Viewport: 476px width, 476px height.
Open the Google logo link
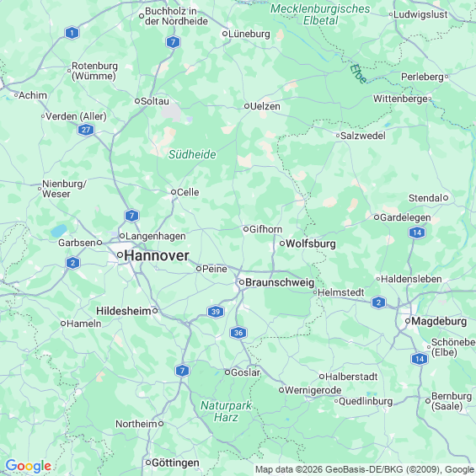tap(29, 466)
